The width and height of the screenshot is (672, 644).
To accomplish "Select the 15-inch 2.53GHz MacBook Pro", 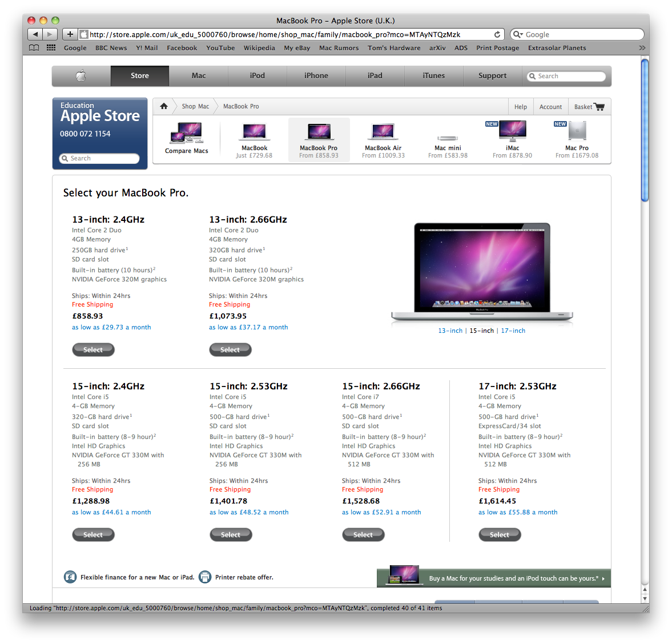I will tap(231, 535).
